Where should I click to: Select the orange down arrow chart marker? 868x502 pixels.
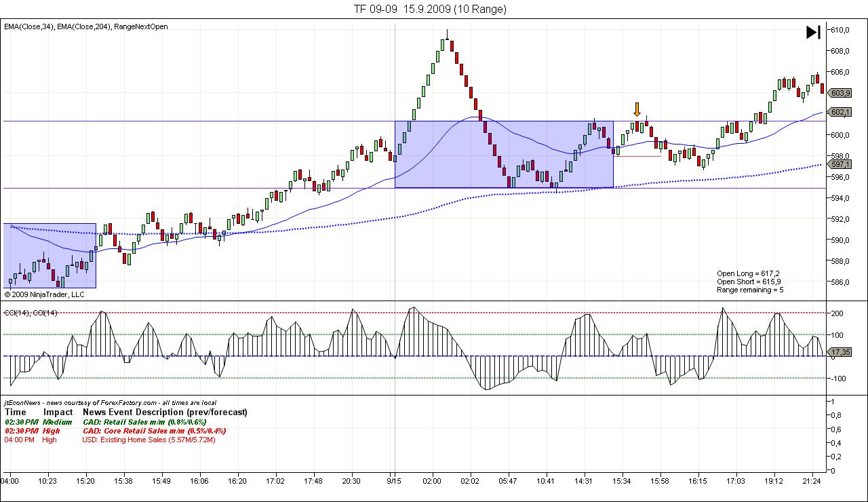click(637, 109)
